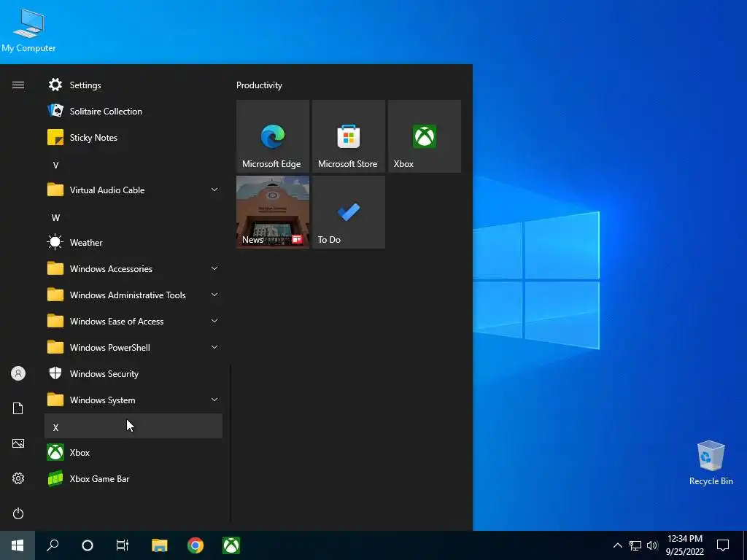Open the Settings app from the list
The image size is (747, 560).
click(133, 85)
